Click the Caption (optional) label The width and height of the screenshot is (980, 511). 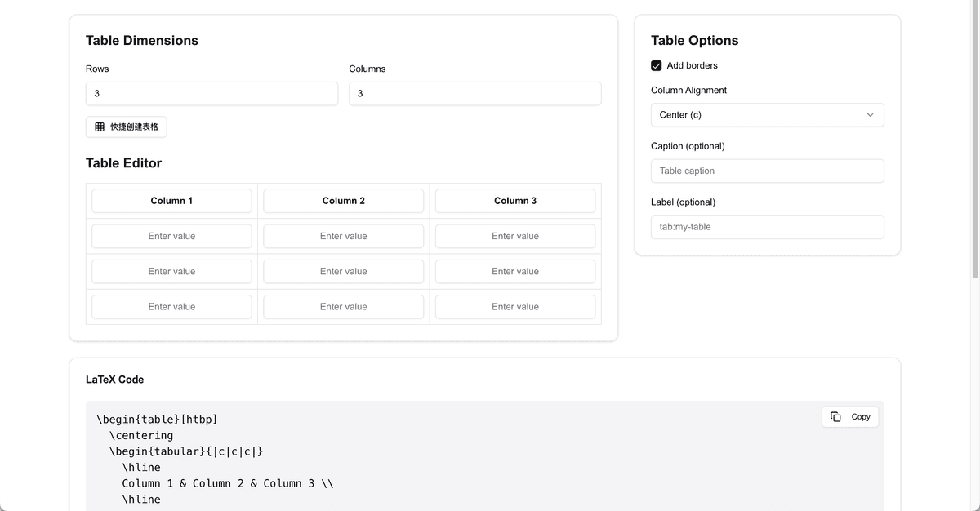tap(688, 146)
